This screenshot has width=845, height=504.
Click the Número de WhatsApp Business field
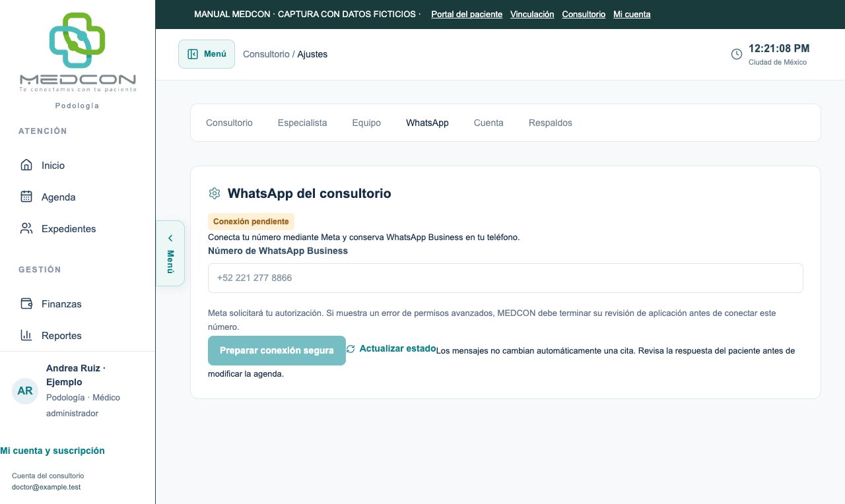(x=505, y=278)
